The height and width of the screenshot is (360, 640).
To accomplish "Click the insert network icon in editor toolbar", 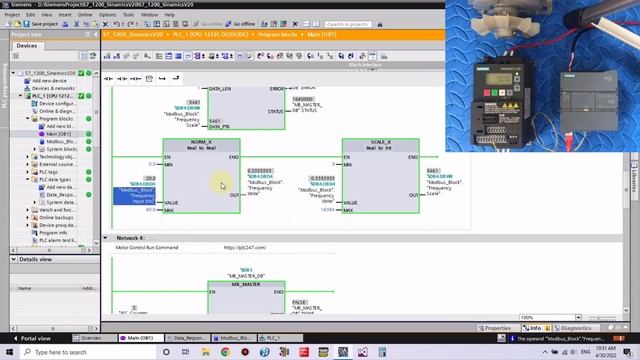I will (x=107, y=56).
